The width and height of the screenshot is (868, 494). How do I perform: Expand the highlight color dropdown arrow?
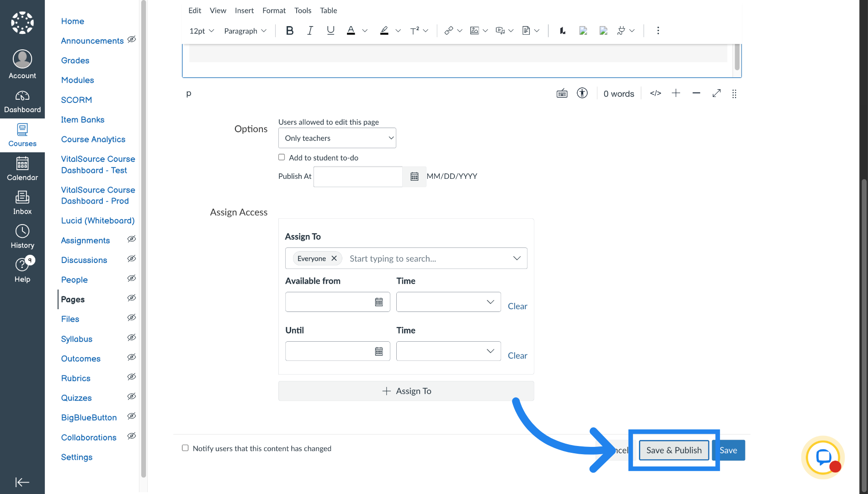click(x=398, y=31)
